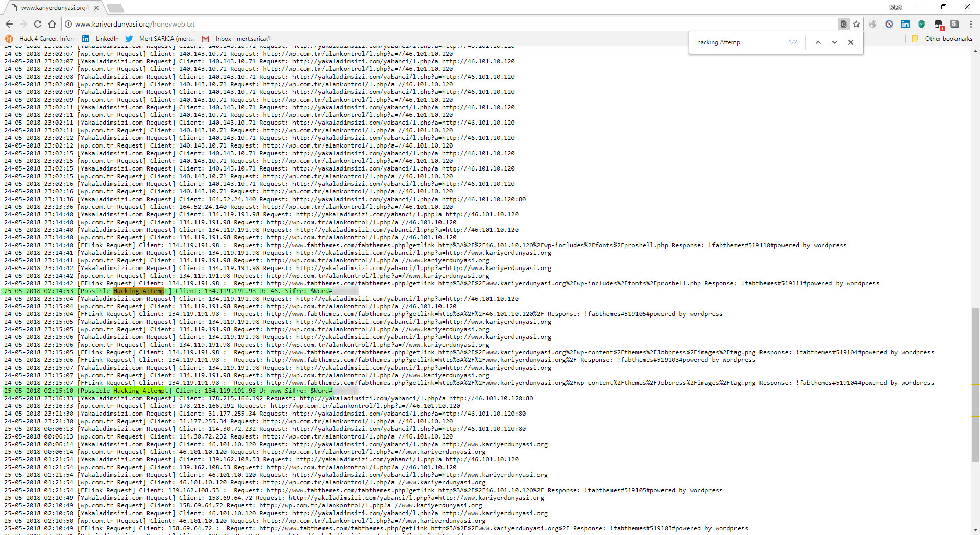Open Mert SARICA Twitter bookmark

point(159,39)
